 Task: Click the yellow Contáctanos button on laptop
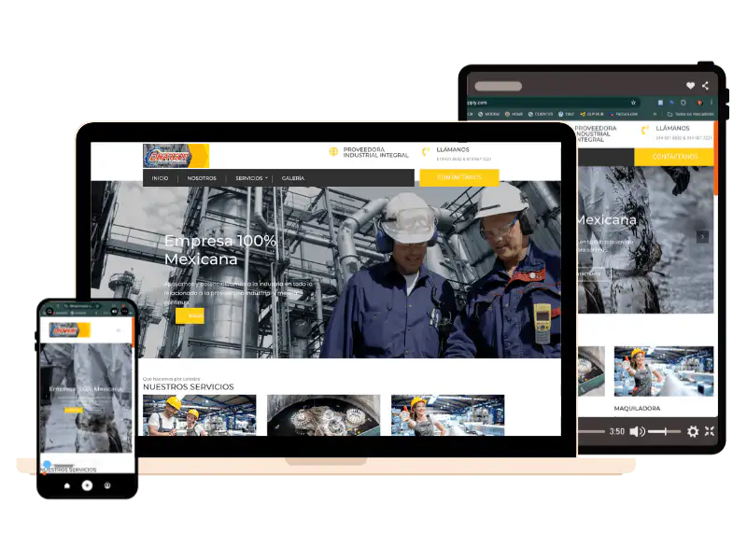coord(458,177)
